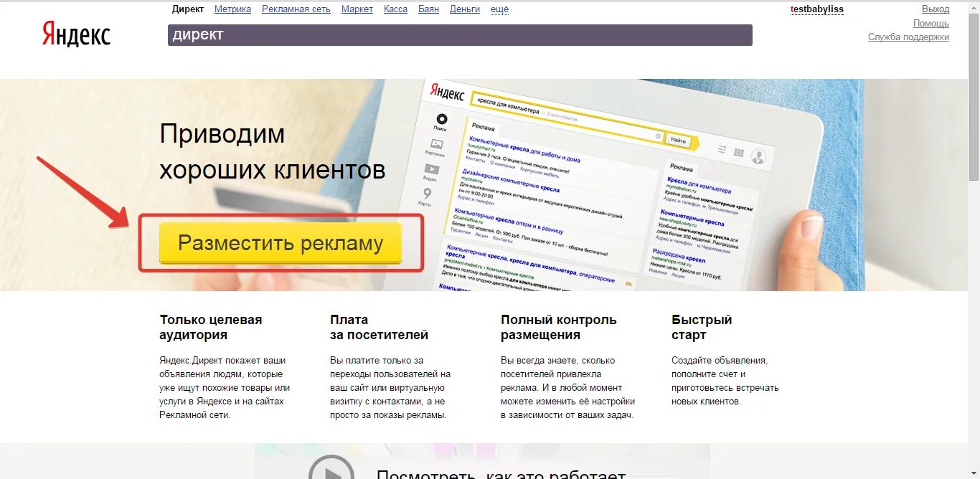
Task: Expand the ещё services menu
Action: 499,9
